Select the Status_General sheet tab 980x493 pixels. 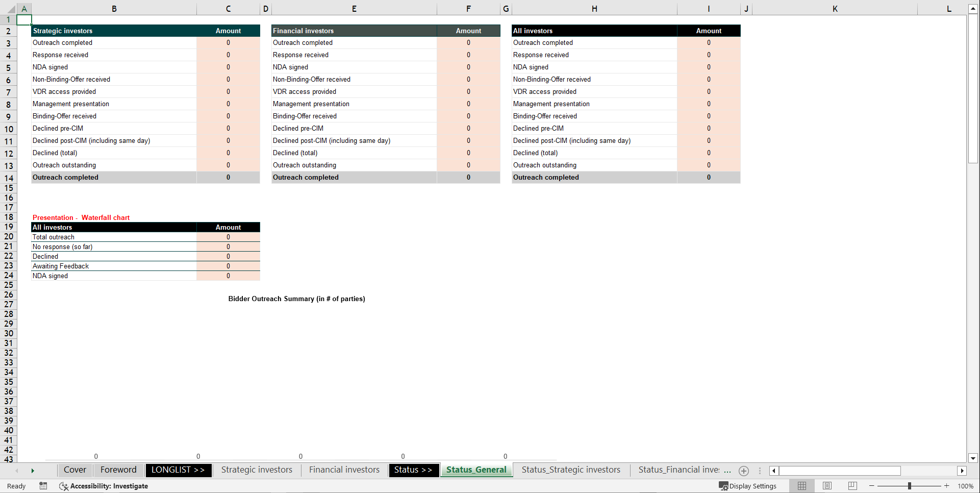pos(476,470)
